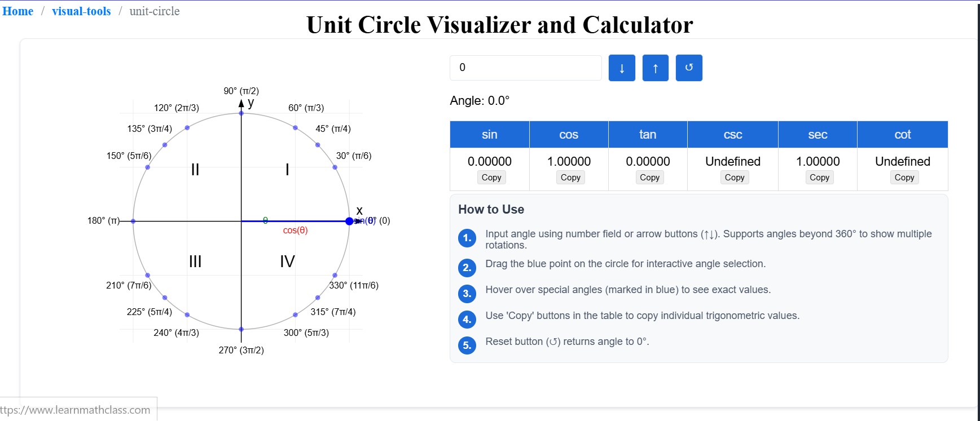Click the 270° point on circle
980x421 pixels.
(241, 329)
